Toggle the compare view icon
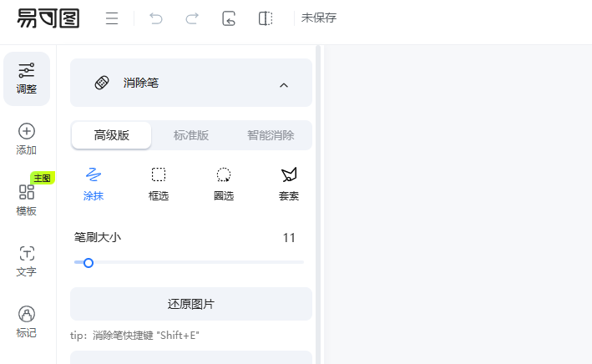Image resolution: width=592 pixels, height=364 pixels. (x=266, y=18)
